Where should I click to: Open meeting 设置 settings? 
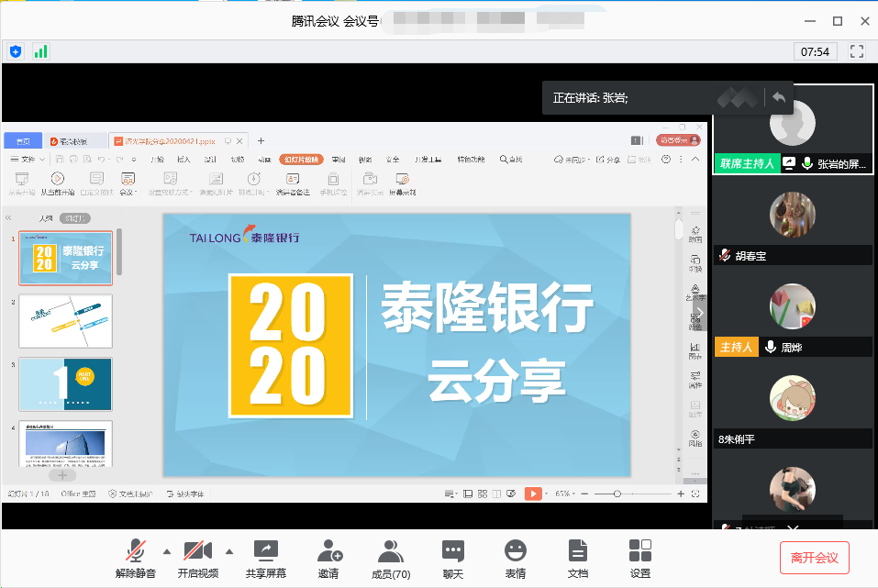(640, 559)
